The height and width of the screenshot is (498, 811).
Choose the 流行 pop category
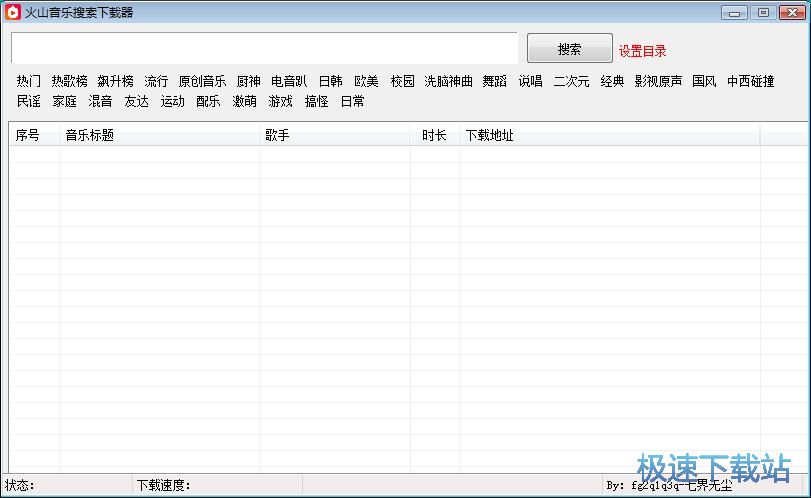coord(156,81)
